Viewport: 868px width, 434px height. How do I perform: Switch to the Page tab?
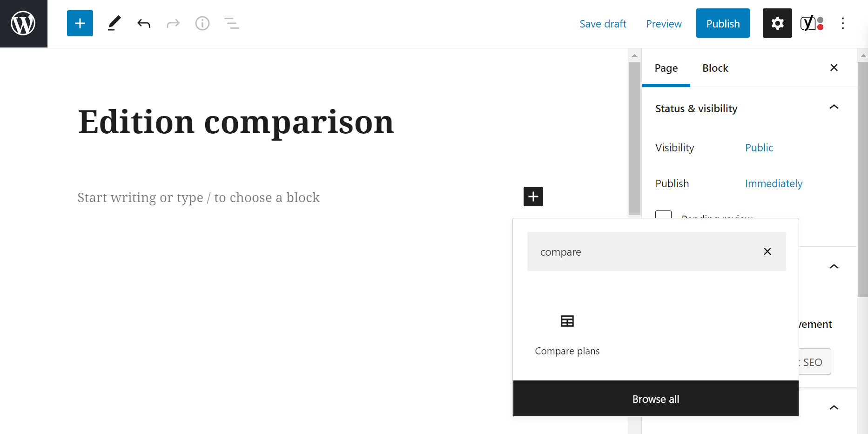666,68
